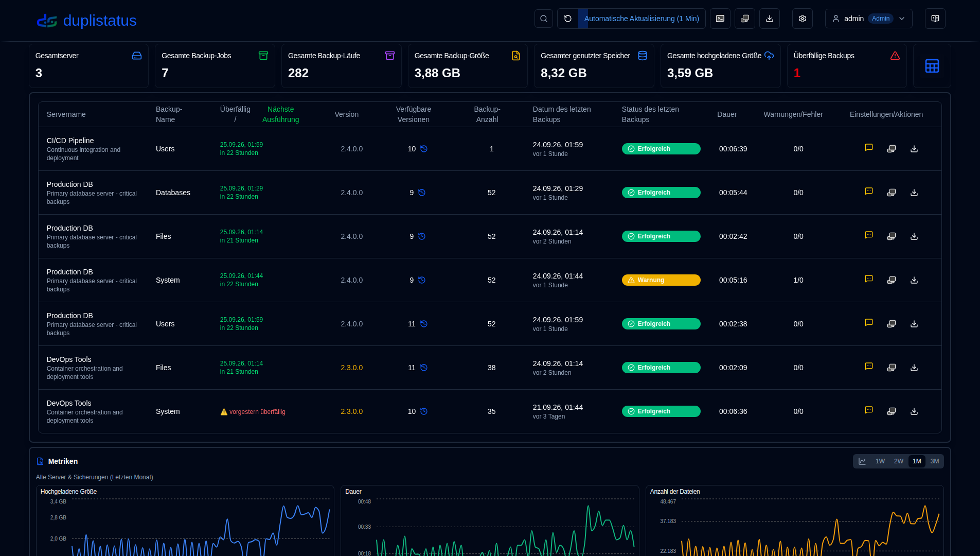980x556 pixels.
Task: Click the Gesamter genutzter Speicher card
Action: tap(594, 66)
